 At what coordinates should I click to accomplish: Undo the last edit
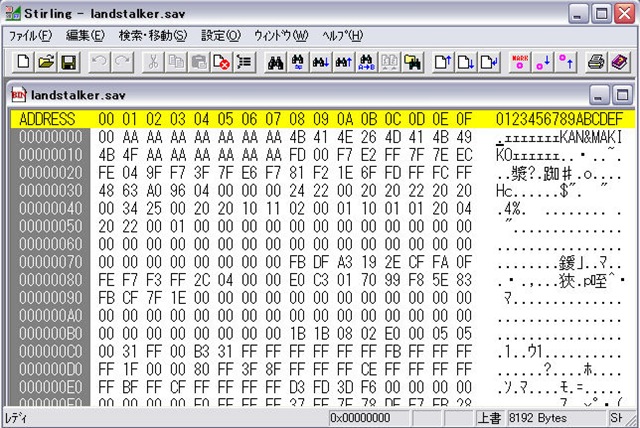pos(99,62)
